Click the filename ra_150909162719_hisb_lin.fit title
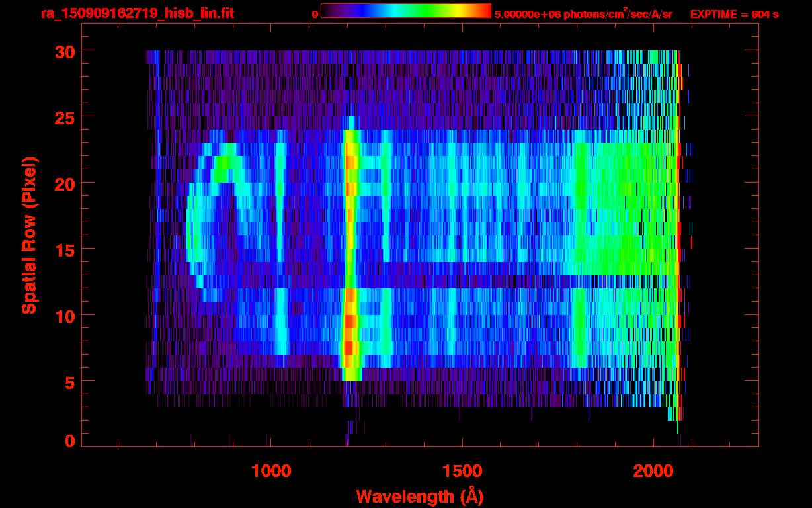 coord(137,13)
